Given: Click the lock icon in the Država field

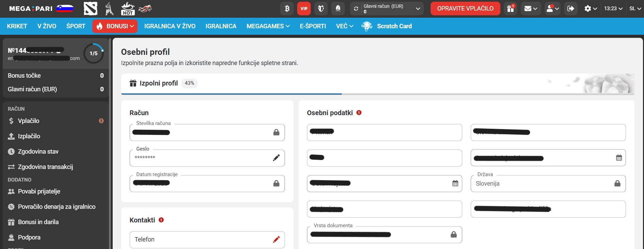Looking at the screenshot, I should (x=617, y=183).
